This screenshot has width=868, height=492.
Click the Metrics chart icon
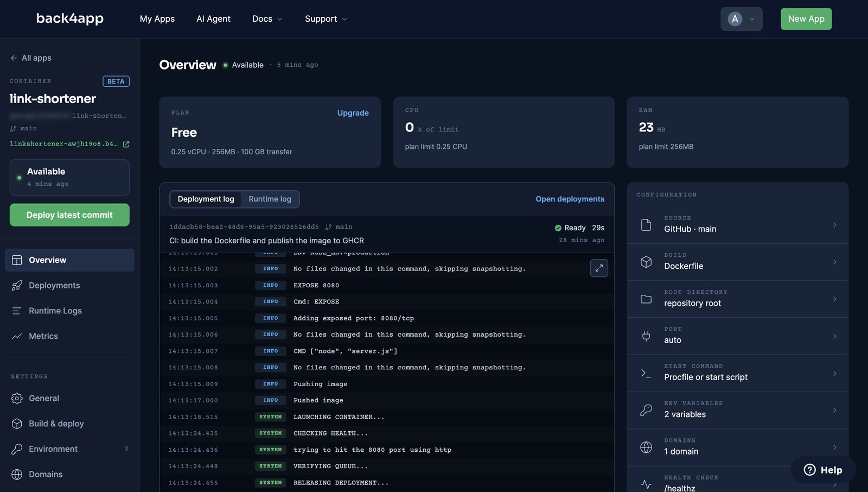[x=17, y=336]
